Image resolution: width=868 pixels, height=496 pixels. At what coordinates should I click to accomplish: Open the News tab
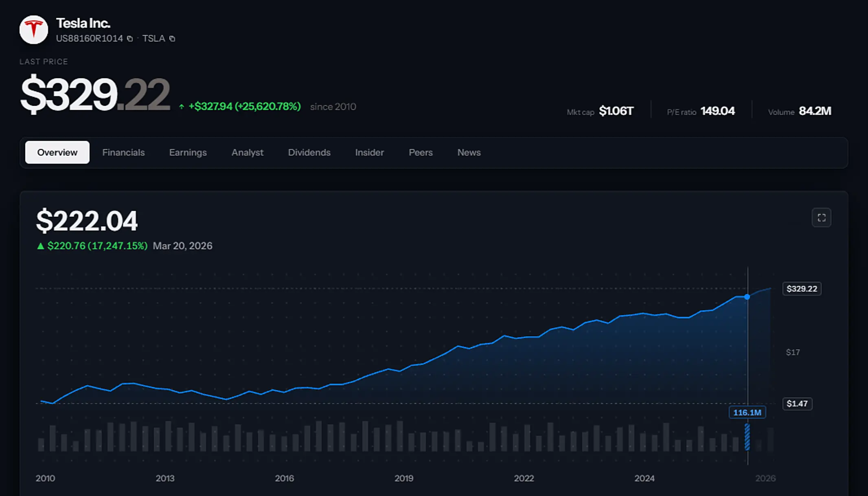(x=469, y=152)
